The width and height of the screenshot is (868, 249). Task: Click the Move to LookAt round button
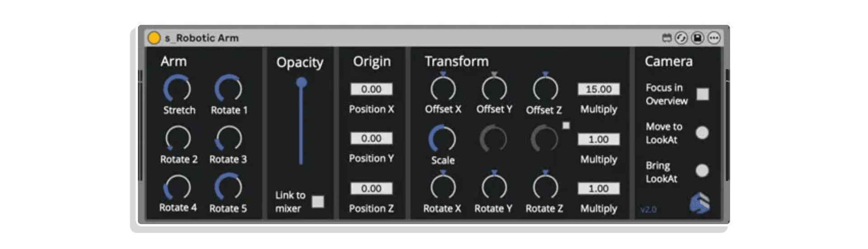[x=702, y=133]
